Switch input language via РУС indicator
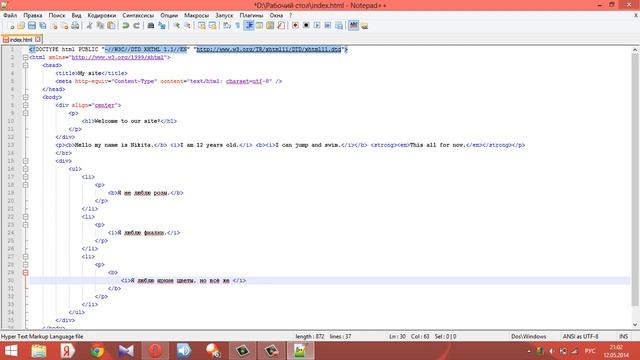 point(590,351)
